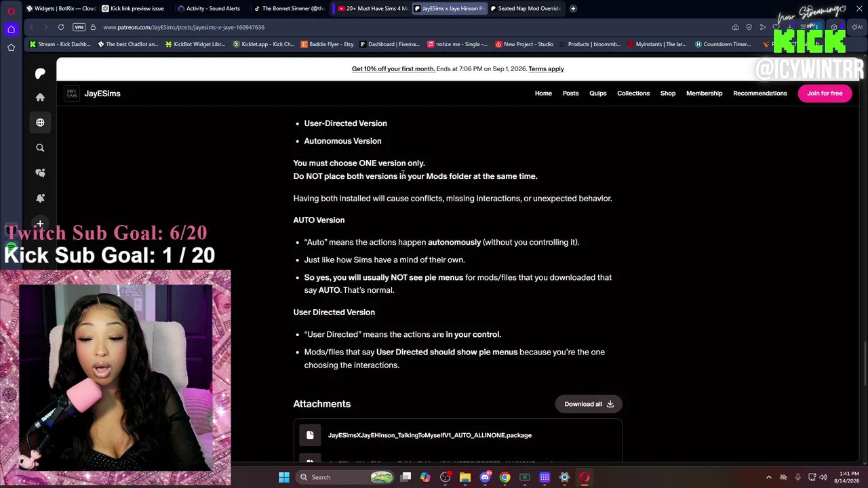Viewport: 868px width, 488px height.
Task: Open Countdown Timer bookmark
Action: [x=722, y=45]
